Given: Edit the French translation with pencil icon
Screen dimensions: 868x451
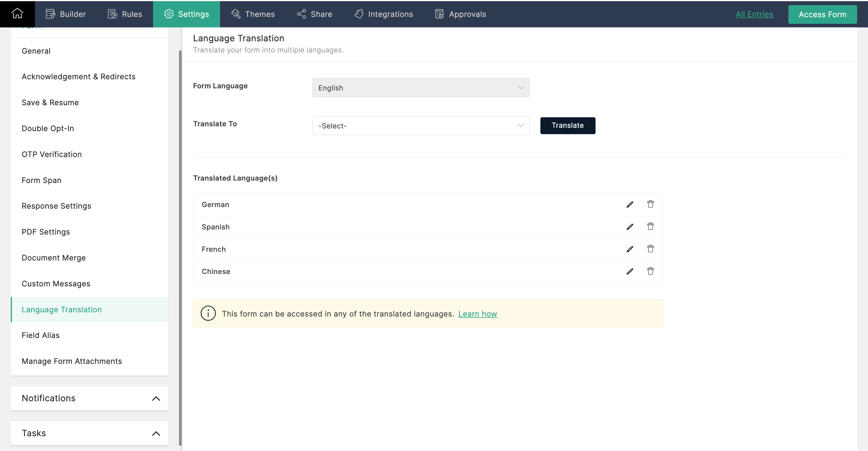Looking at the screenshot, I should click(629, 249).
